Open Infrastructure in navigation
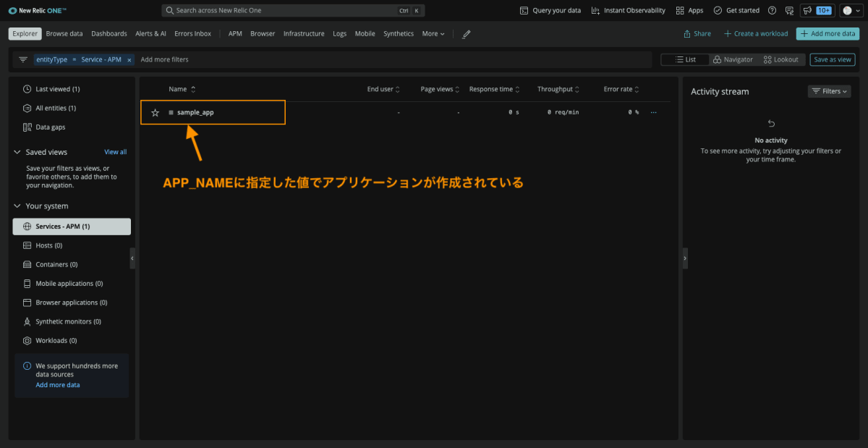The height and width of the screenshot is (448, 868). (x=304, y=34)
